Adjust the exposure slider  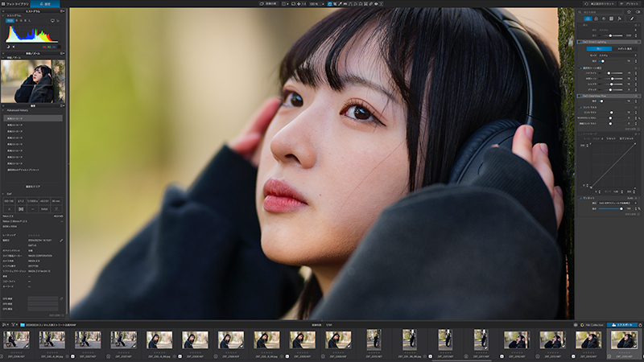611,35
